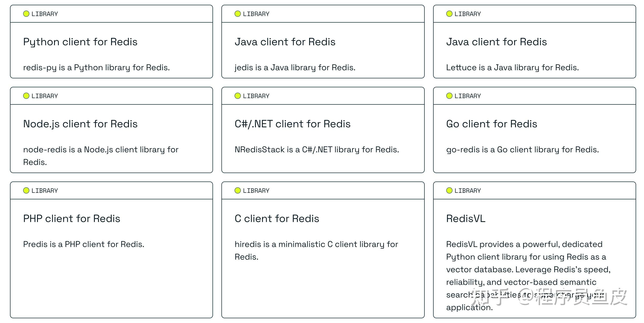This screenshot has height=323, width=644.
Task: Click the green dot on Node.js client card
Action: pos(26,96)
